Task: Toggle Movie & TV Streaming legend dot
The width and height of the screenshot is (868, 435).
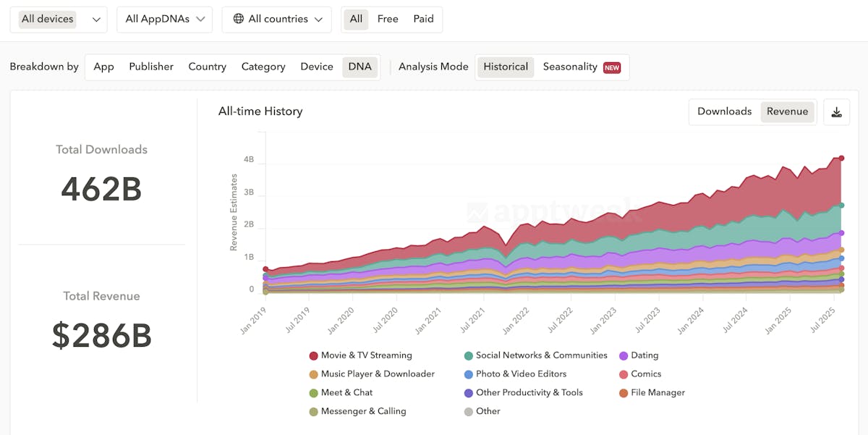Action: (313, 355)
